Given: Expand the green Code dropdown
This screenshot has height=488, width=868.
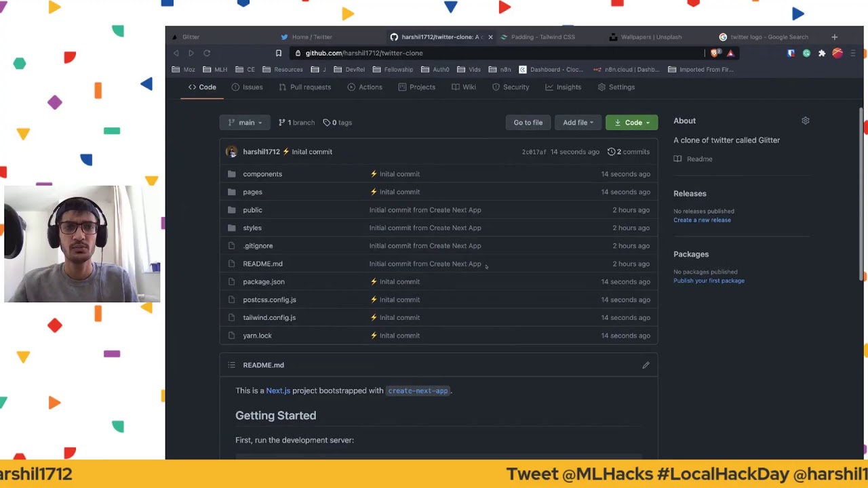Looking at the screenshot, I should point(631,123).
